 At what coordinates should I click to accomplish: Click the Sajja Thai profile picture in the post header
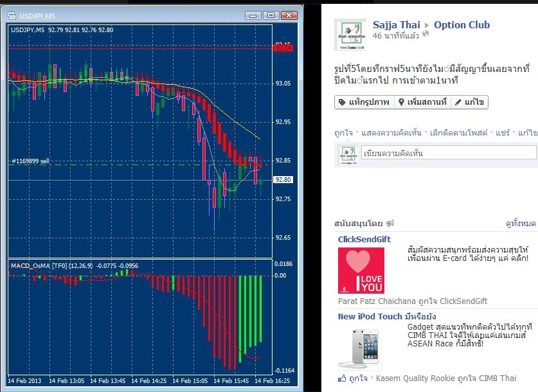click(x=350, y=35)
